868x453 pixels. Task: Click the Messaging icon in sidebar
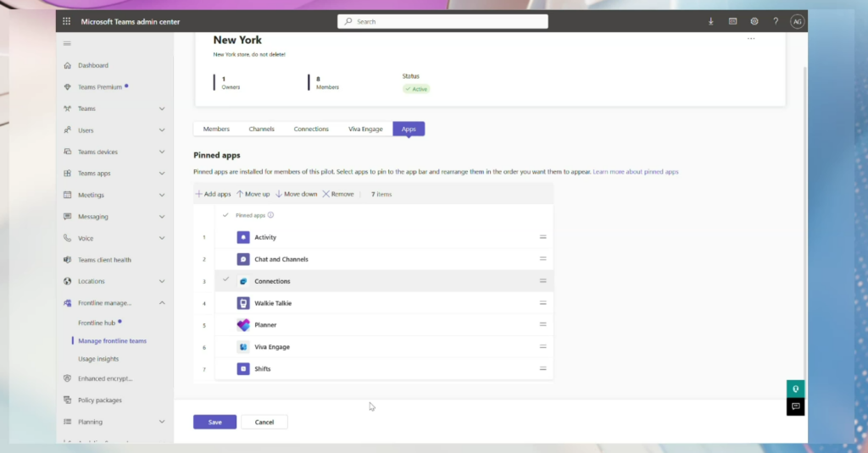pyautogui.click(x=68, y=216)
